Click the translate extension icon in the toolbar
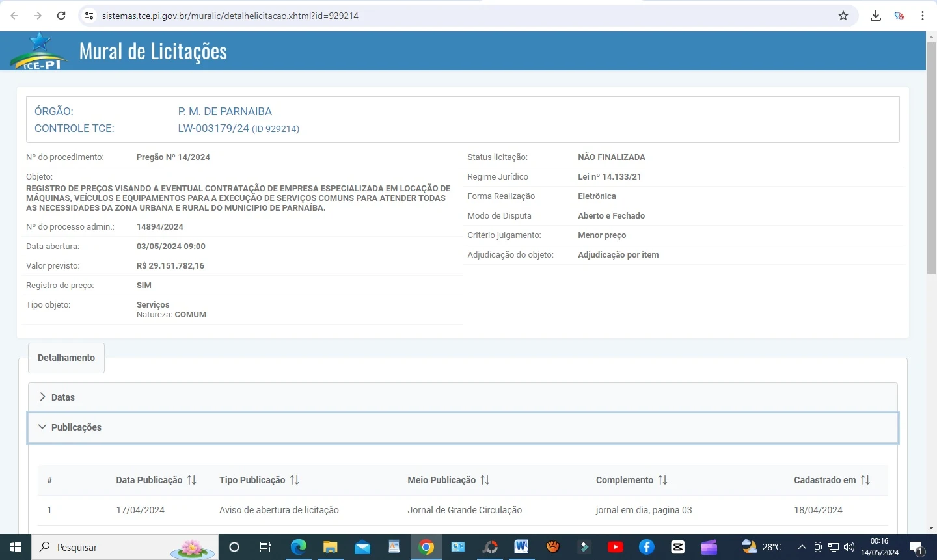The width and height of the screenshot is (937, 560). pos(899,16)
